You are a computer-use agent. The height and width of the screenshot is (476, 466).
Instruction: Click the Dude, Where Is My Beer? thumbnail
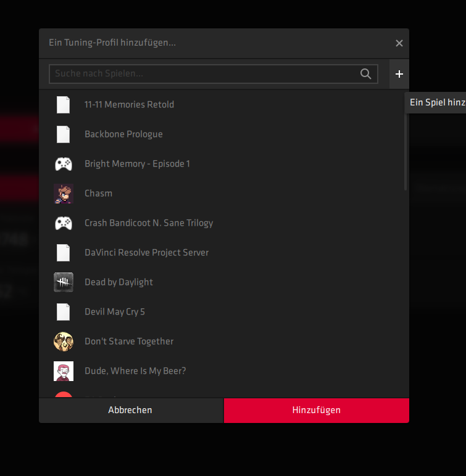click(x=64, y=371)
